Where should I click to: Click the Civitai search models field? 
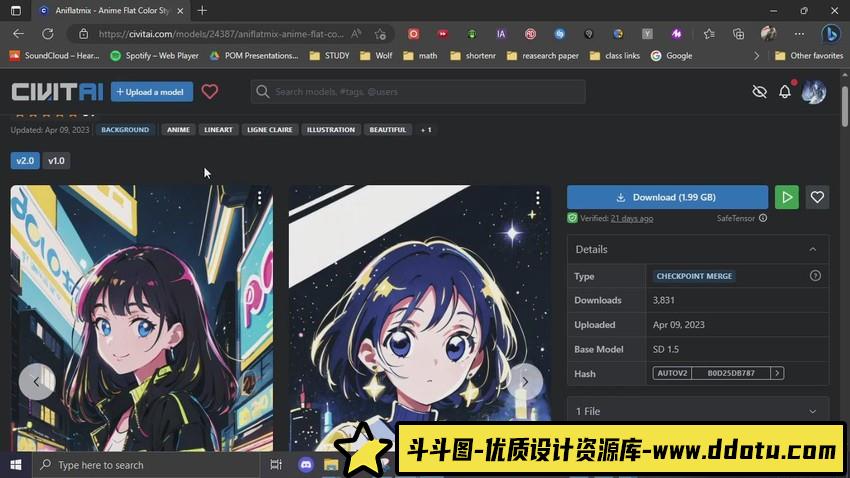pos(418,92)
